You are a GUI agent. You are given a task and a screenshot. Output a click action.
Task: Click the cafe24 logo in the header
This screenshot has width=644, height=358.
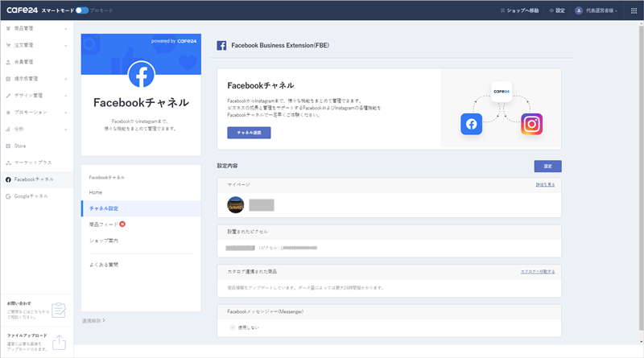[23, 10]
